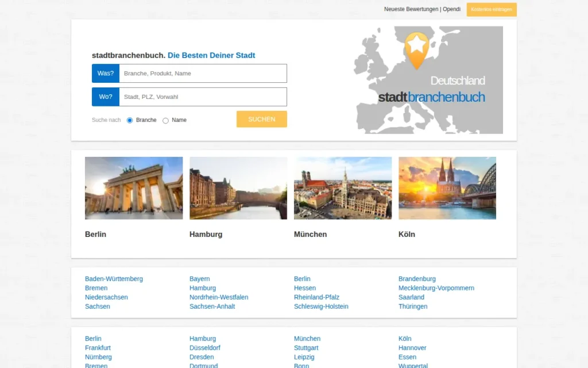
Task: Click the Berlin heading under its photo
Action: point(96,235)
